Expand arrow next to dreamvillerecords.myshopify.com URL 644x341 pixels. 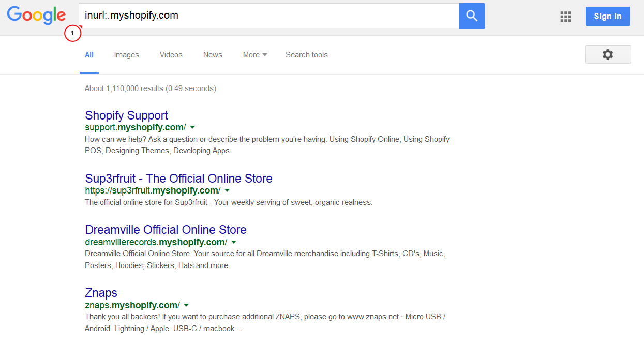click(234, 242)
